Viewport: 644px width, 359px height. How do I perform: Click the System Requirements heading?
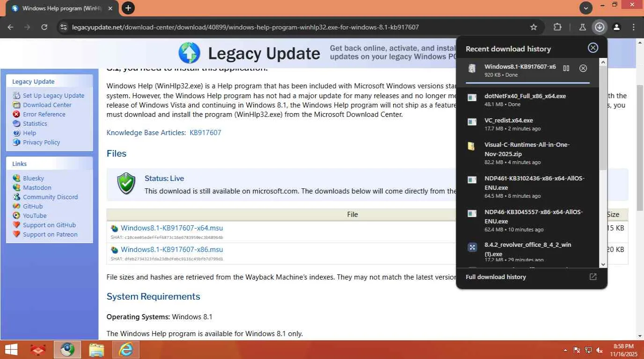[153, 296]
